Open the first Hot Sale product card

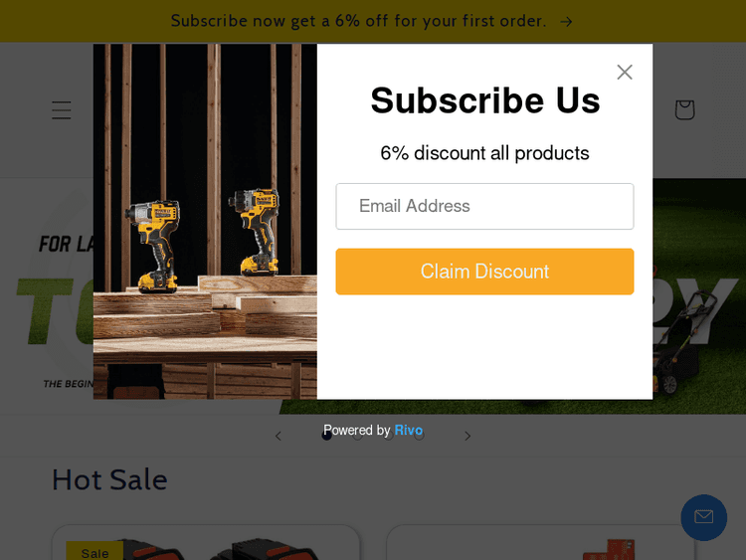pyautogui.click(x=206, y=542)
